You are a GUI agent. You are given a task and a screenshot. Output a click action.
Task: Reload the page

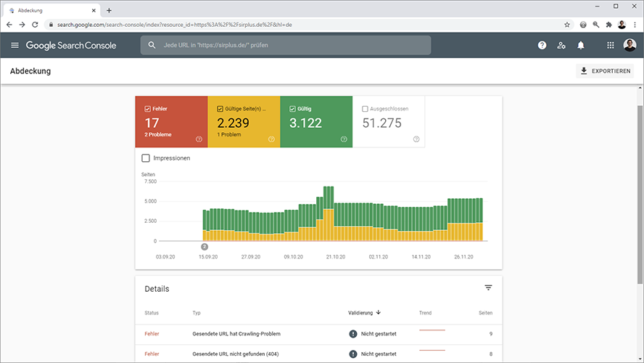point(35,25)
